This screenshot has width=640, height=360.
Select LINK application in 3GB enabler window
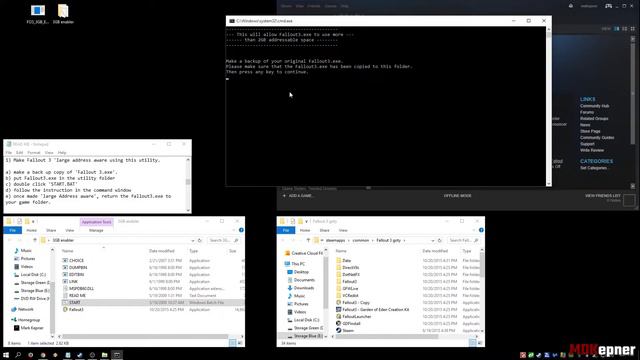(73, 281)
